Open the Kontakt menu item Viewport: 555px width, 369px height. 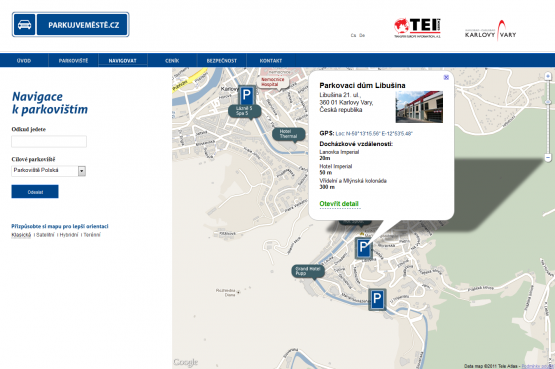pos(271,60)
